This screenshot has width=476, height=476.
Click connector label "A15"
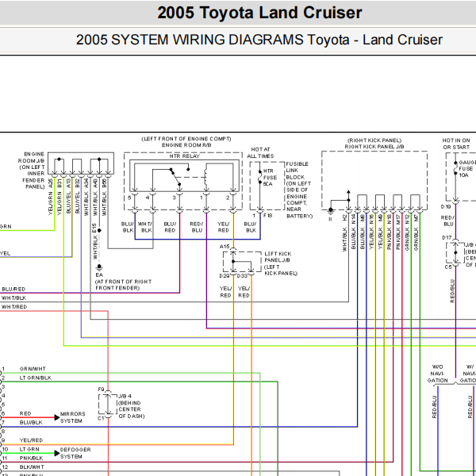click(225, 247)
